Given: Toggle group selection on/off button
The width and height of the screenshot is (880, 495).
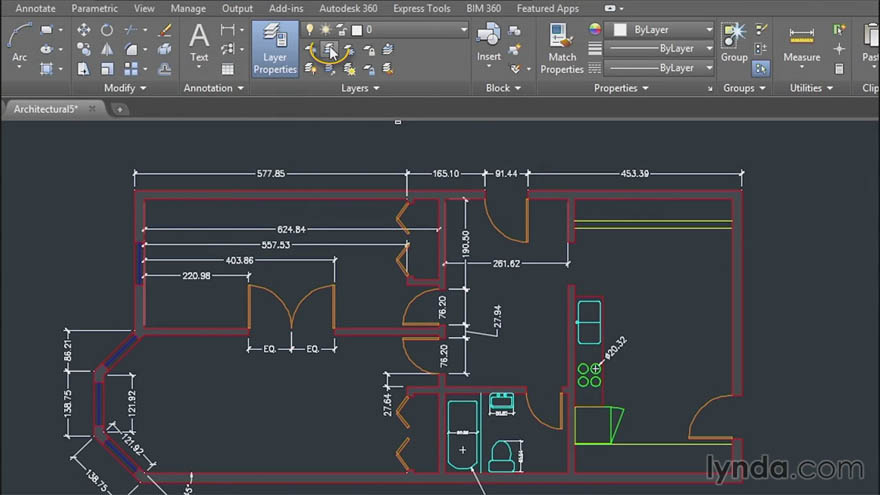Looking at the screenshot, I should tap(761, 68).
